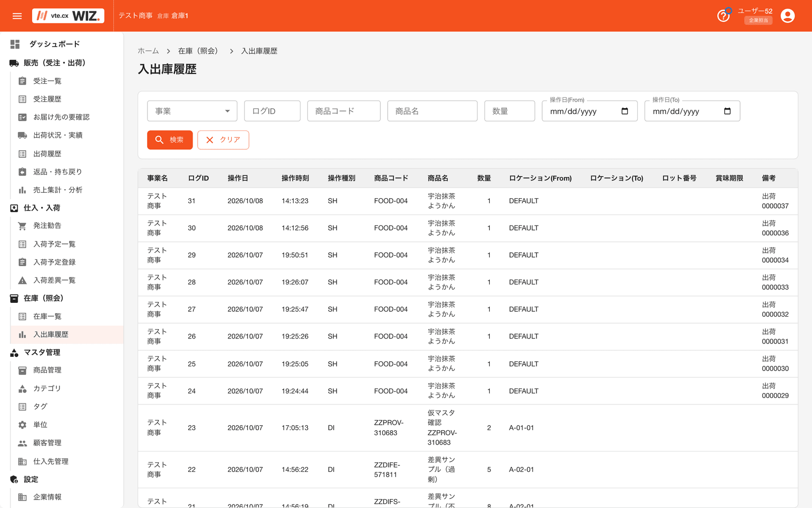The height and width of the screenshot is (508, 812).
Task: Focus the 商品コード input field
Action: click(344, 111)
